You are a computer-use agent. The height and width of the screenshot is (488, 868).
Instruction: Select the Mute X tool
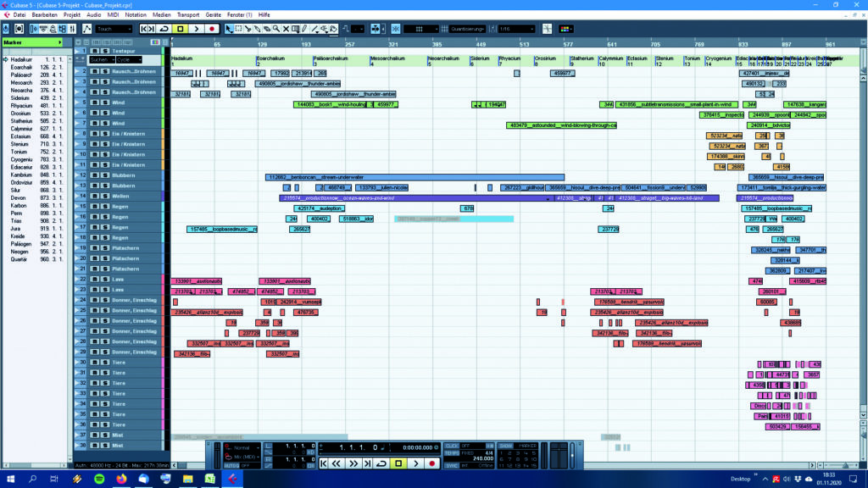click(286, 29)
